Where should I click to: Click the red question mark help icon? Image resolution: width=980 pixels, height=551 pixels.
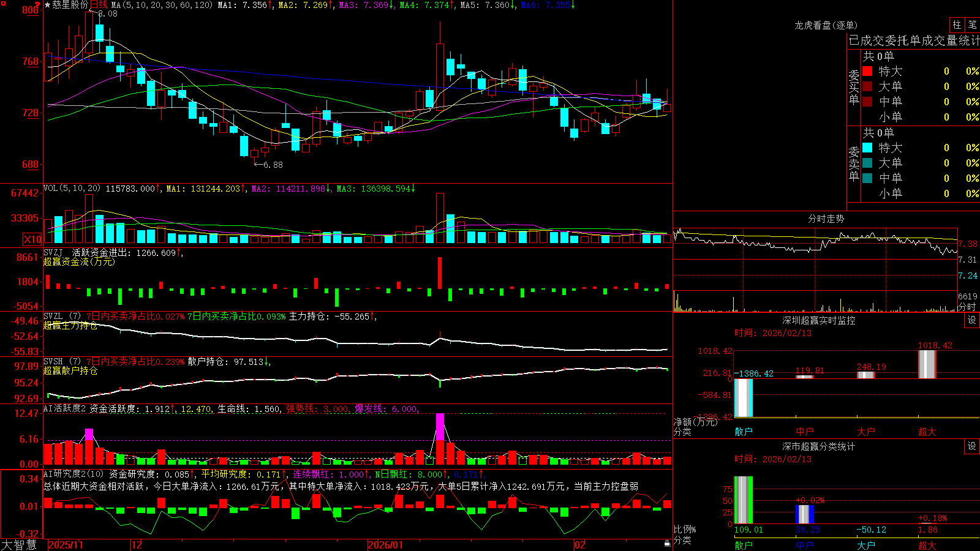37,5
